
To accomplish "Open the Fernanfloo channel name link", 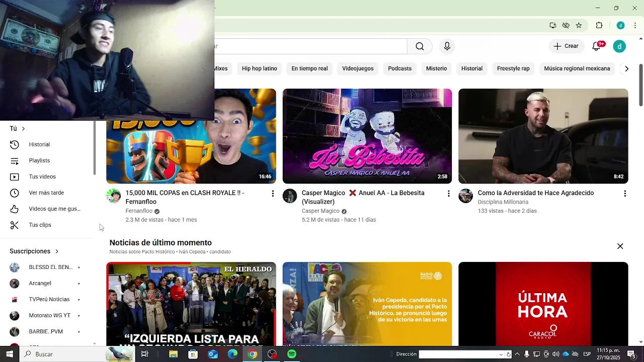I will [139, 211].
